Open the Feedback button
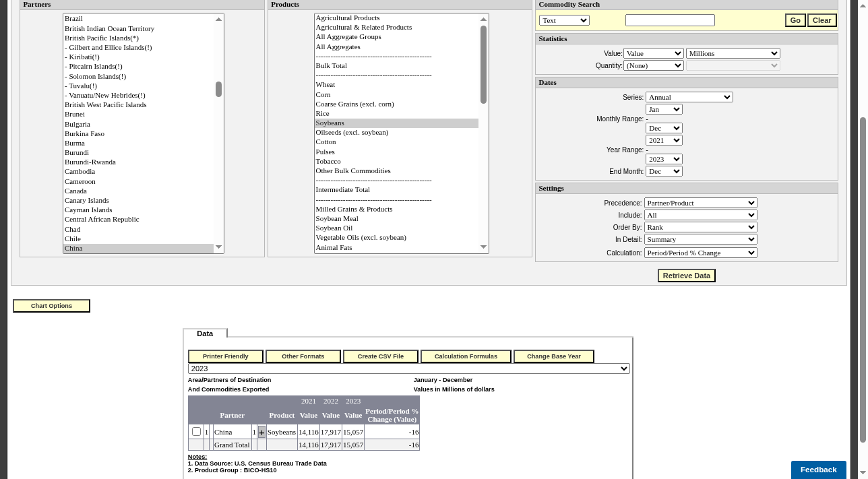Image resolution: width=868 pixels, height=479 pixels. pos(818,470)
